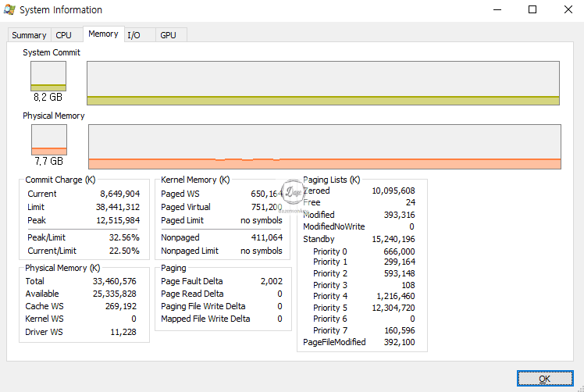Close the System Information window
This screenshot has width=584, height=392.
click(x=568, y=9)
